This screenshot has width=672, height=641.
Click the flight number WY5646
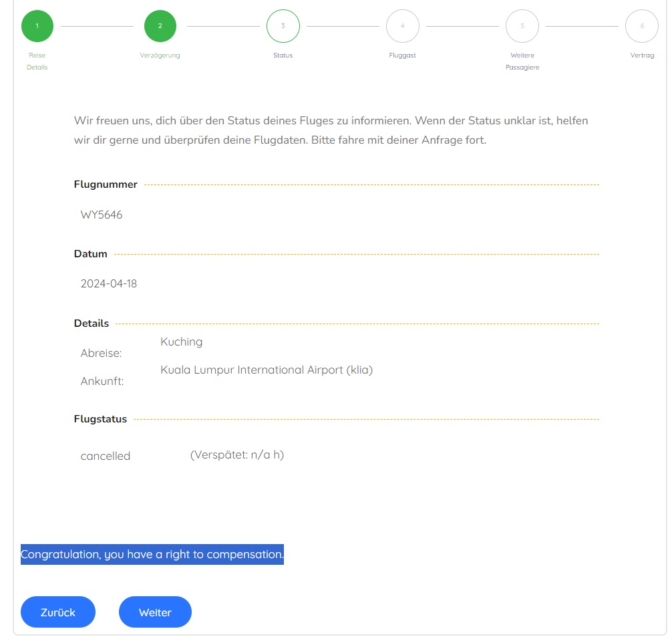tap(102, 215)
